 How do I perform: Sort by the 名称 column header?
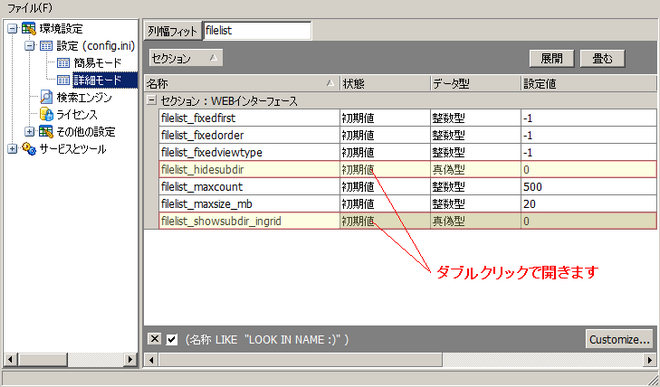(241, 84)
